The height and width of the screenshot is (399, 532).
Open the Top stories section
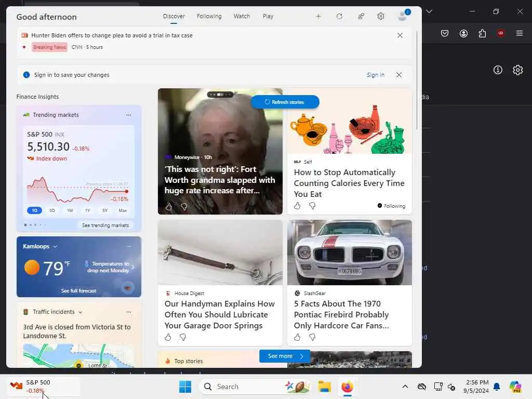click(188, 361)
